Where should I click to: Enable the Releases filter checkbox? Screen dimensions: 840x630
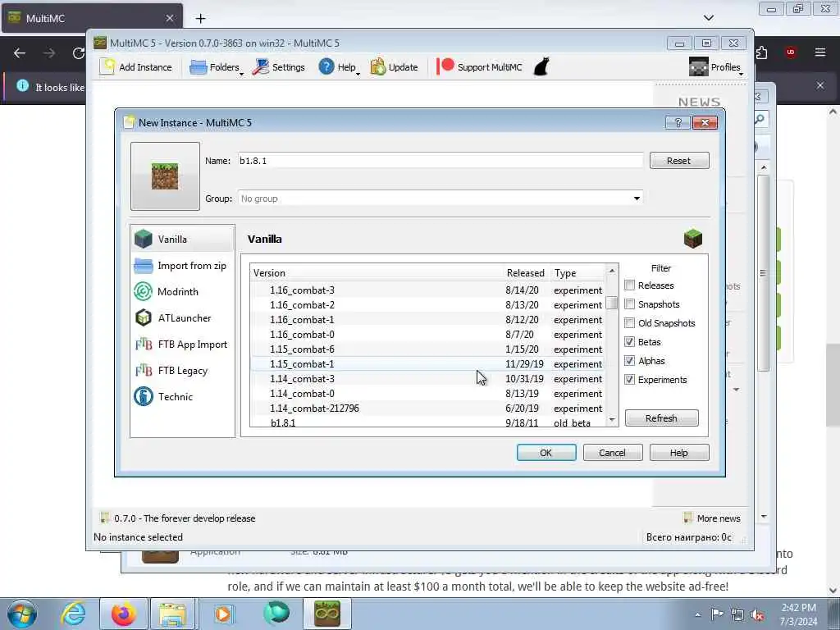coord(630,285)
